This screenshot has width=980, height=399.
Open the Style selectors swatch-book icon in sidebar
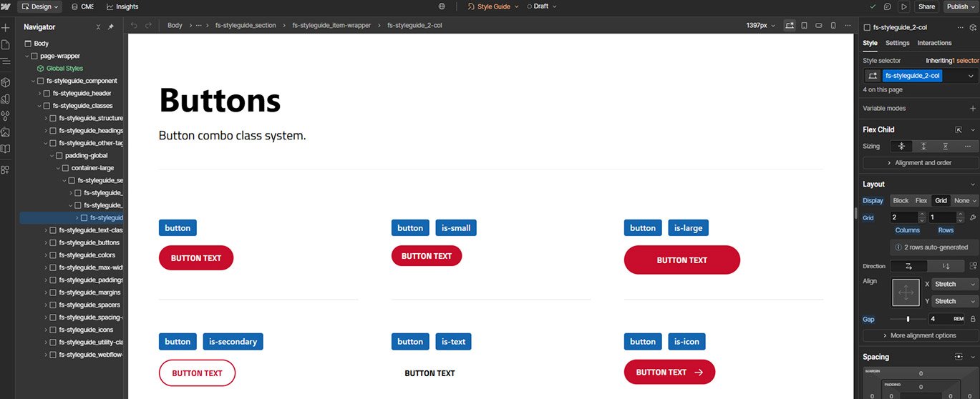click(6, 99)
